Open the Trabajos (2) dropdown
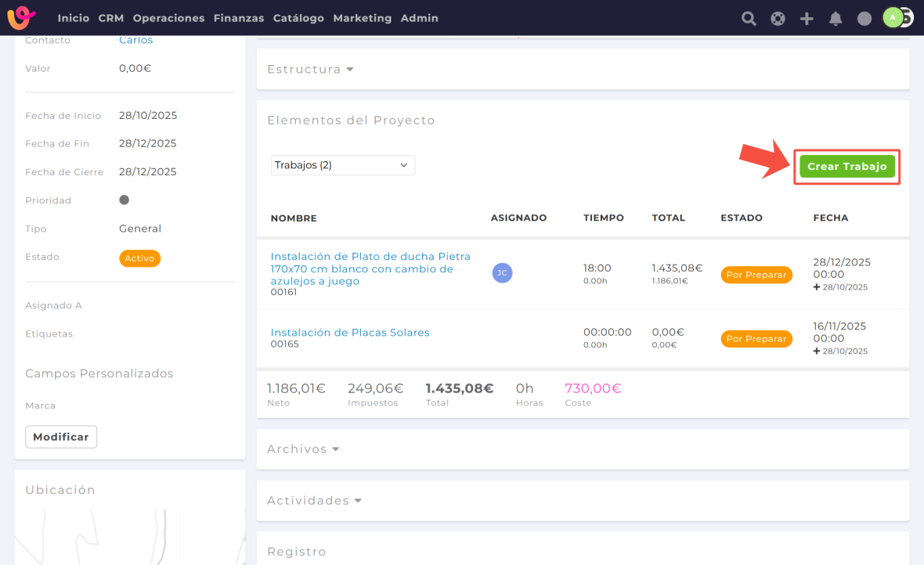Viewport: 924px width, 565px height. [342, 165]
